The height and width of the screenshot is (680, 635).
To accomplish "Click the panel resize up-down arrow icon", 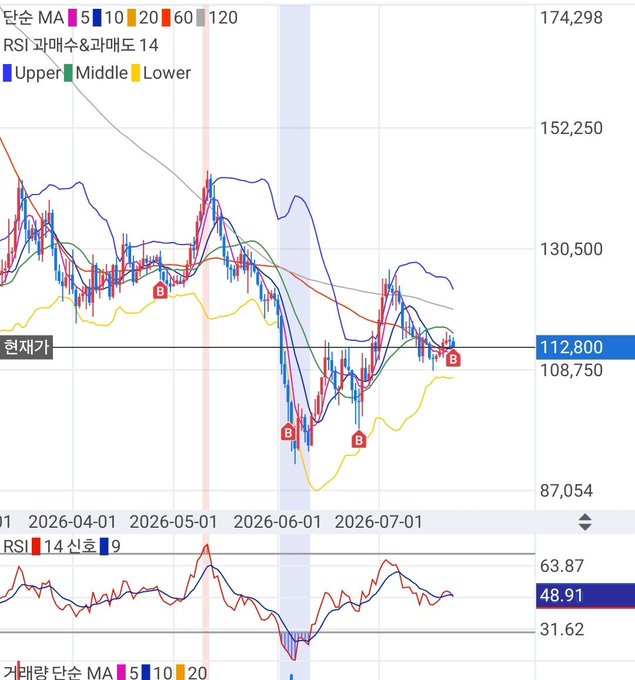I will click(585, 522).
